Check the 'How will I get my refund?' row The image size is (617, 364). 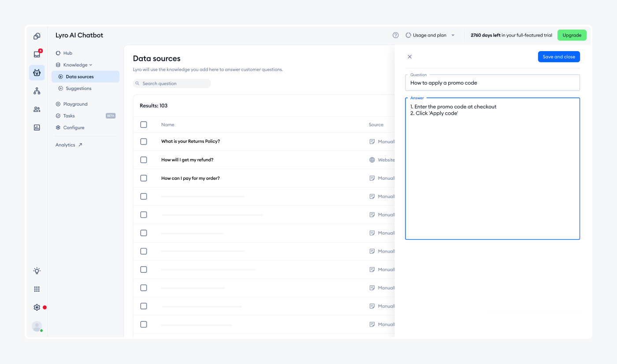pyautogui.click(x=144, y=160)
